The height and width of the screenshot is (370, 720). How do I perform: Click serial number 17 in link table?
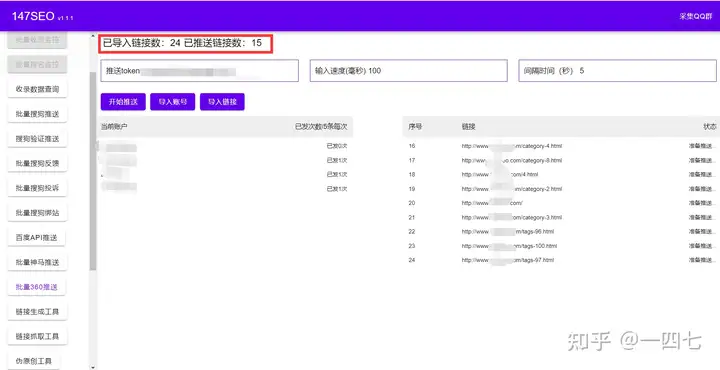pos(411,160)
